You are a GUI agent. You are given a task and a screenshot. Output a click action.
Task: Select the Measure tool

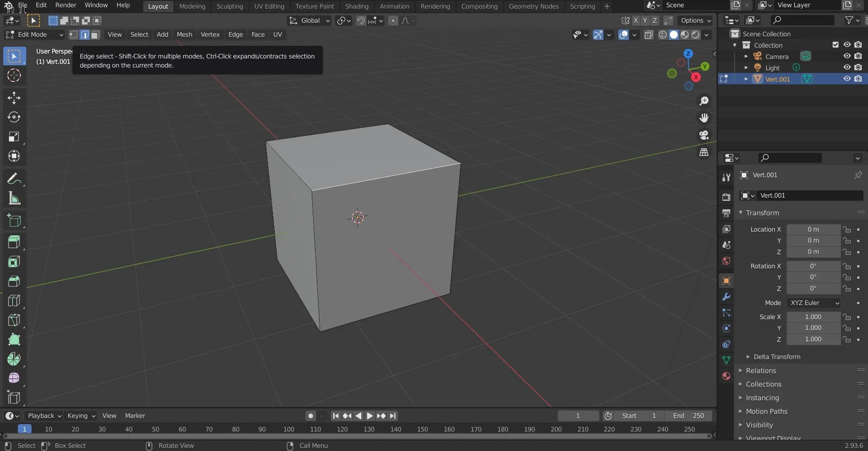tap(14, 198)
